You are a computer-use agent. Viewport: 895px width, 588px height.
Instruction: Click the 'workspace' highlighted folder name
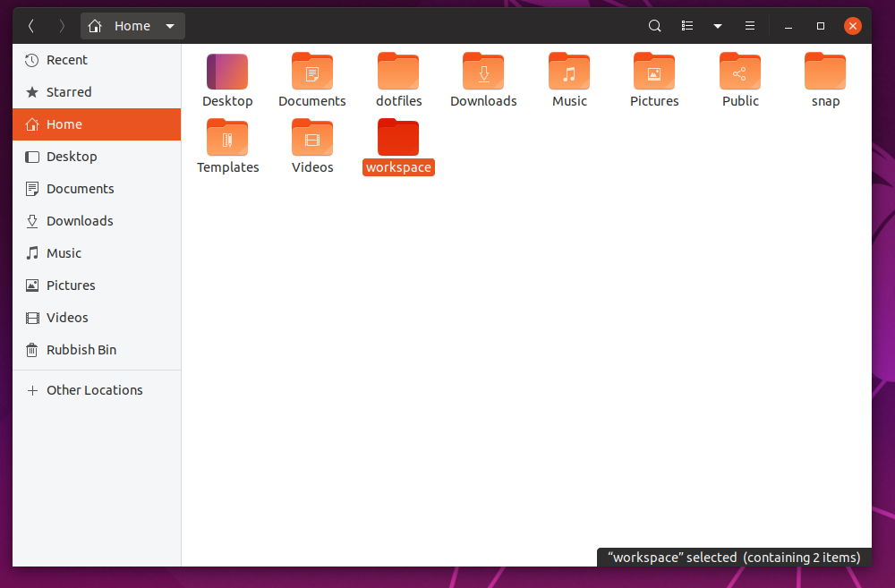click(398, 167)
